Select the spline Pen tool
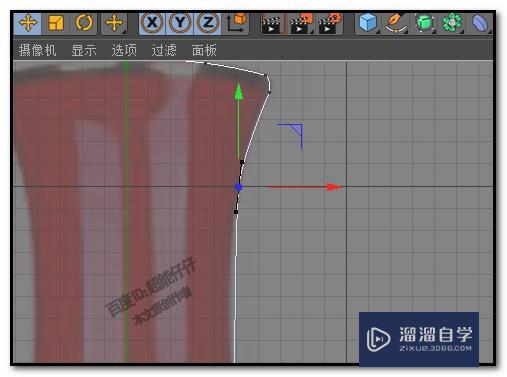This screenshot has width=507, height=377. [396, 23]
